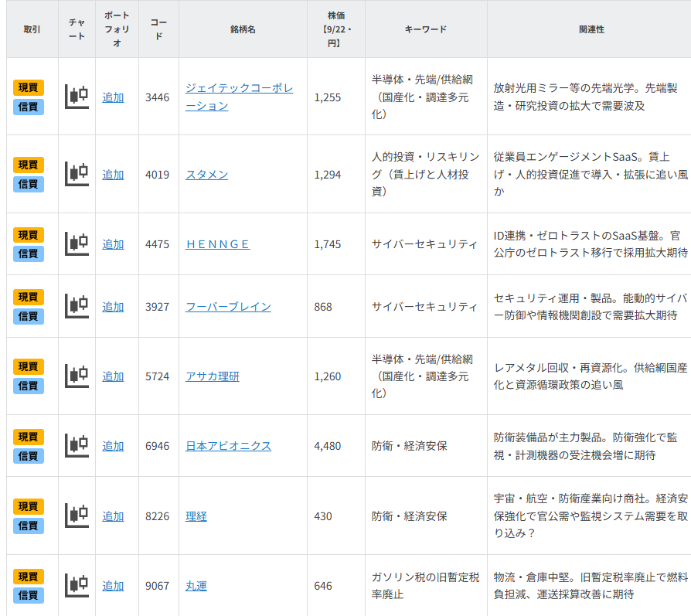Open chart icon for 理経 row
Screen dimensions: 691x616
coord(77,516)
